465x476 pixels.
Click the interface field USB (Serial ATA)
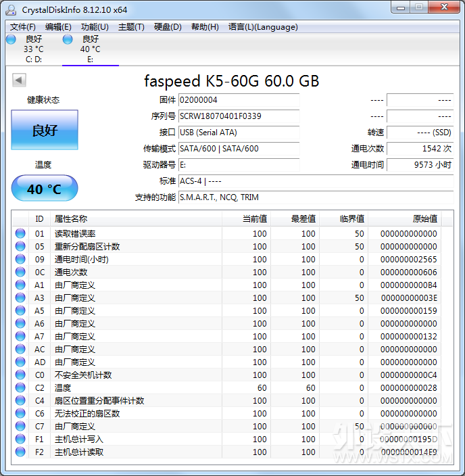click(x=239, y=133)
